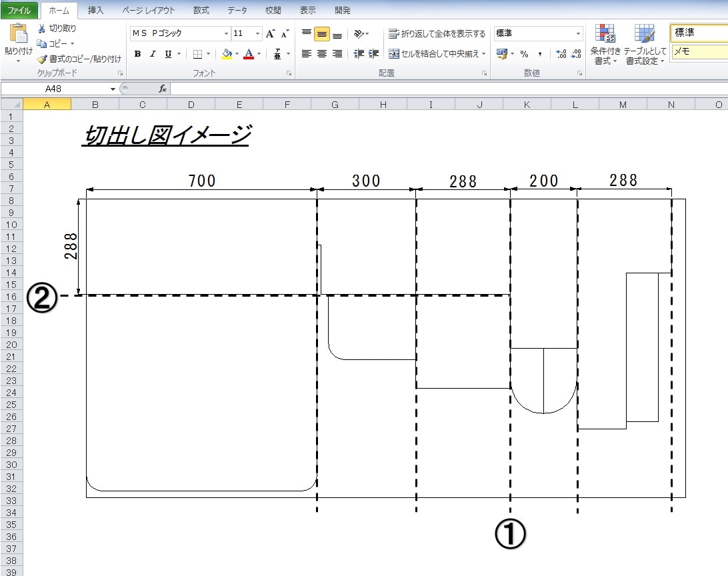Increase decimal places
Image resolution: width=728 pixels, height=576 pixels.
[x=561, y=54]
